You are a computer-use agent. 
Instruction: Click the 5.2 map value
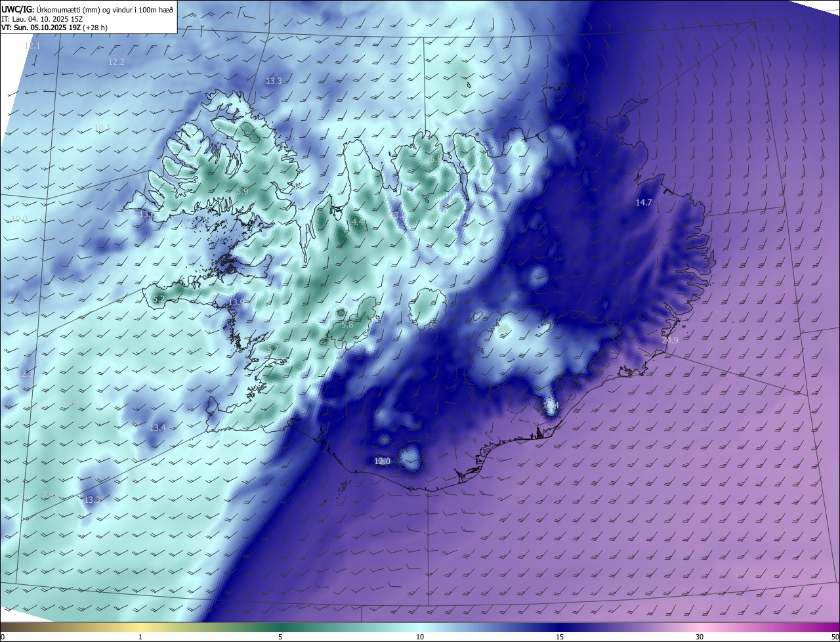point(159,299)
